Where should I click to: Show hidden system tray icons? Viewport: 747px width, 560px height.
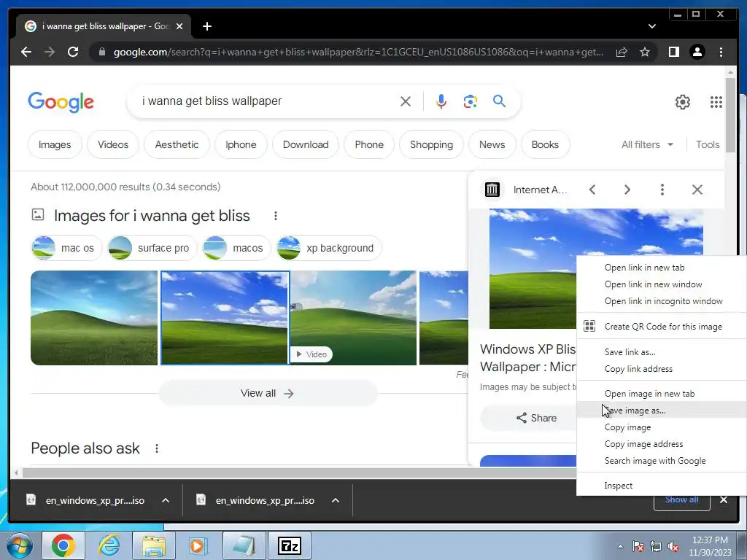point(620,546)
